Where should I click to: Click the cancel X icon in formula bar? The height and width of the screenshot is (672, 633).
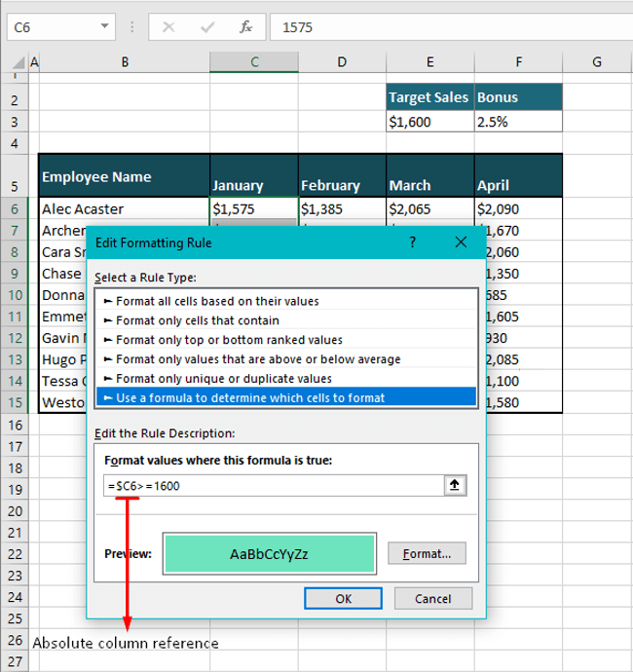(168, 27)
